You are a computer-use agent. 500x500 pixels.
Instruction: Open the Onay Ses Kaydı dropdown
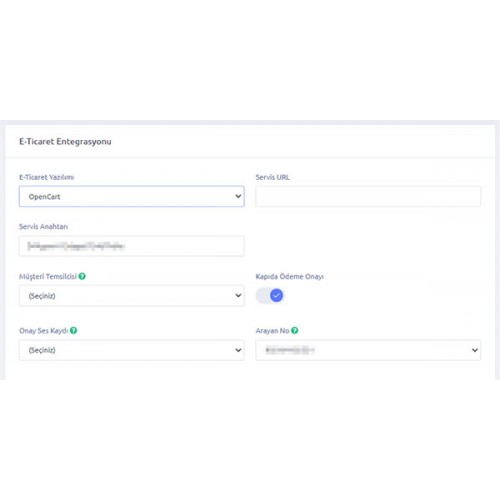pos(132,350)
